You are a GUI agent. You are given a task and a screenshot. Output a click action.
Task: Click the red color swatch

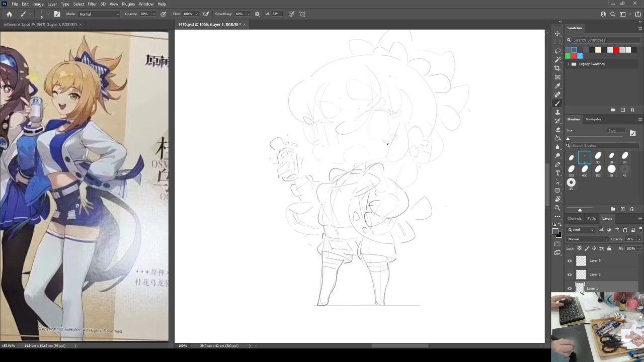point(616,50)
